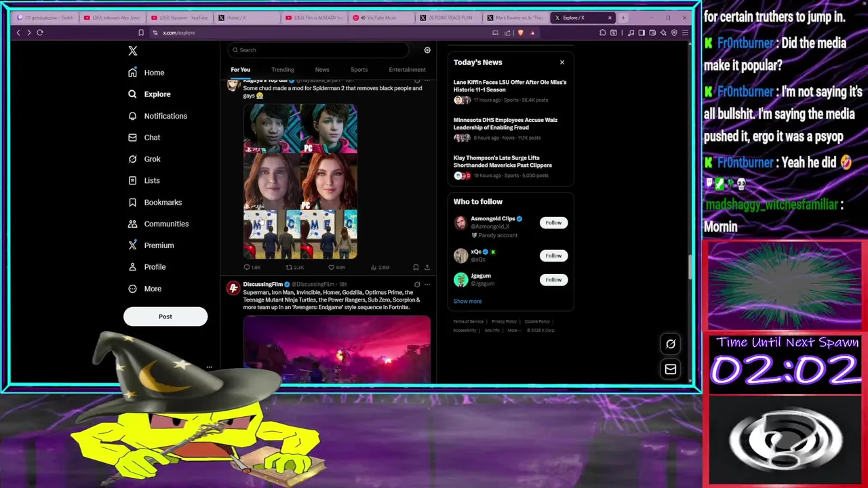
Task: Click the Privacy Policy footer link
Action: click(x=504, y=321)
